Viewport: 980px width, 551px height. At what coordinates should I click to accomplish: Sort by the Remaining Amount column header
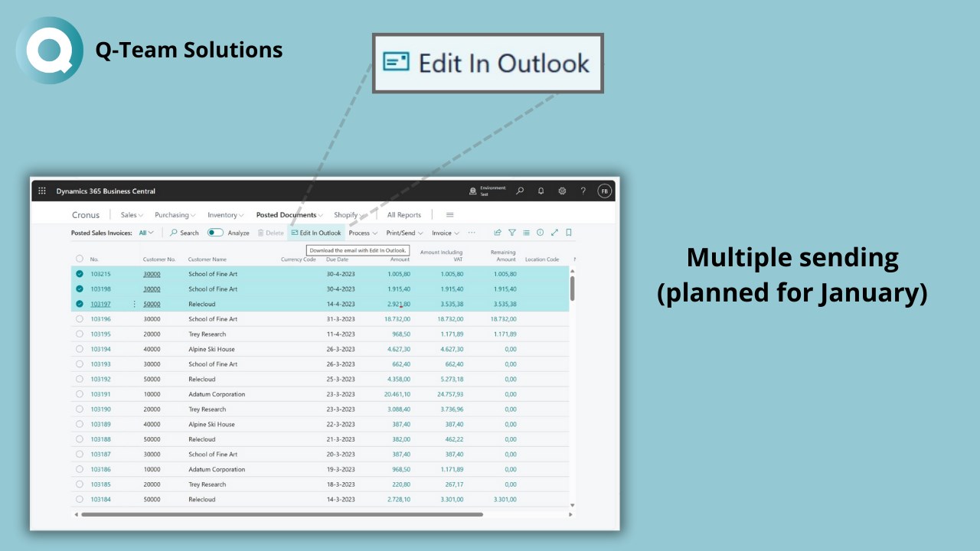503,256
